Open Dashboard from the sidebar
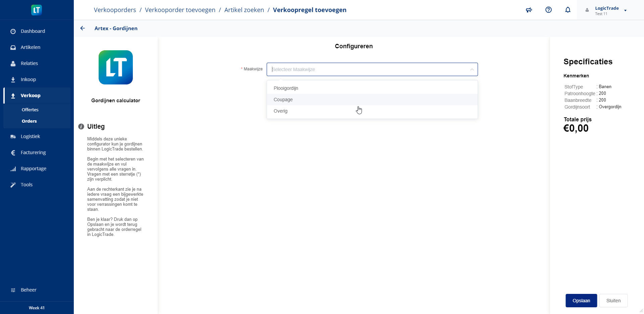This screenshot has width=644, height=314. click(33, 31)
